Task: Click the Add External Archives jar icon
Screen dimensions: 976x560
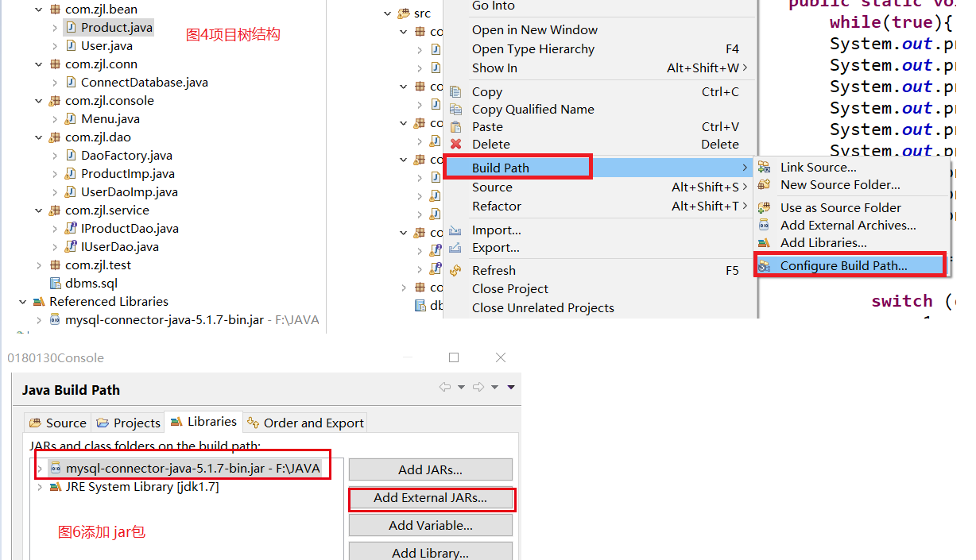Action: (765, 226)
